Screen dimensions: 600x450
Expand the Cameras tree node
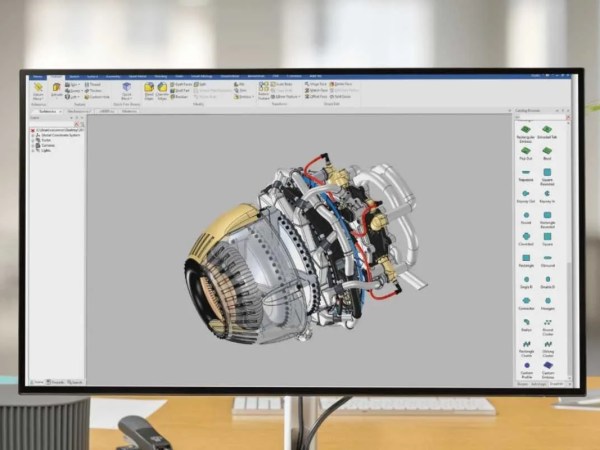pyautogui.click(x=33, y=145)
